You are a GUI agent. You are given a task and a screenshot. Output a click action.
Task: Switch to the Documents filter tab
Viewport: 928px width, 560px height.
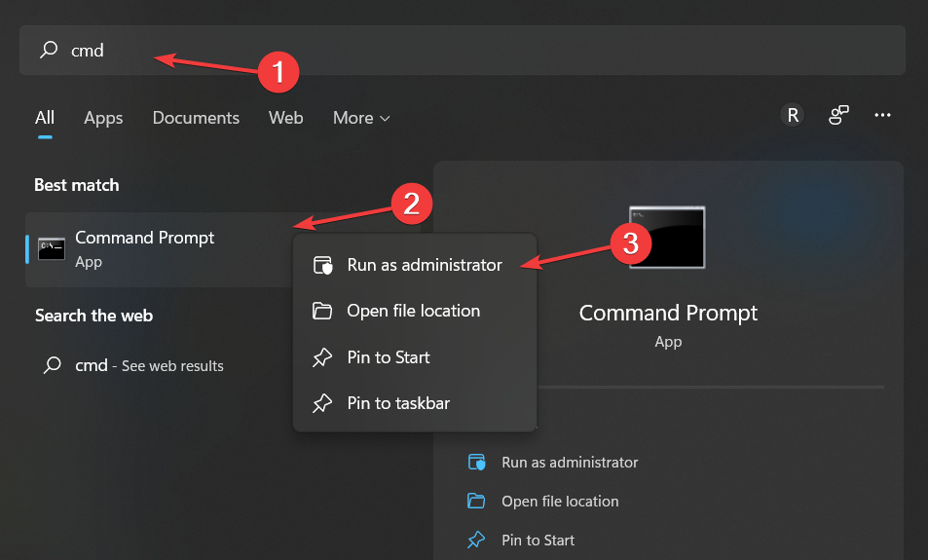196,118
